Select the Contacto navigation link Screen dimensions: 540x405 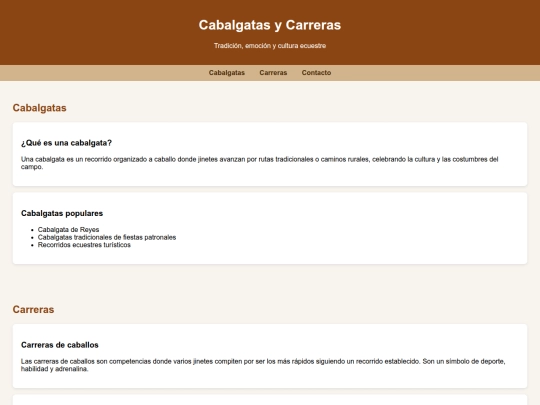click(x=316, y=73)
